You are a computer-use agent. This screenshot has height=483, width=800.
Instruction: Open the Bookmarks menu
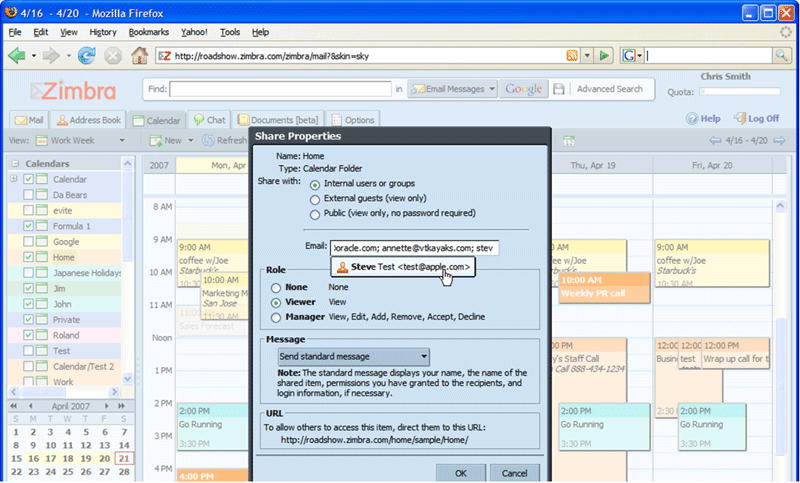(x=148, y=32)
